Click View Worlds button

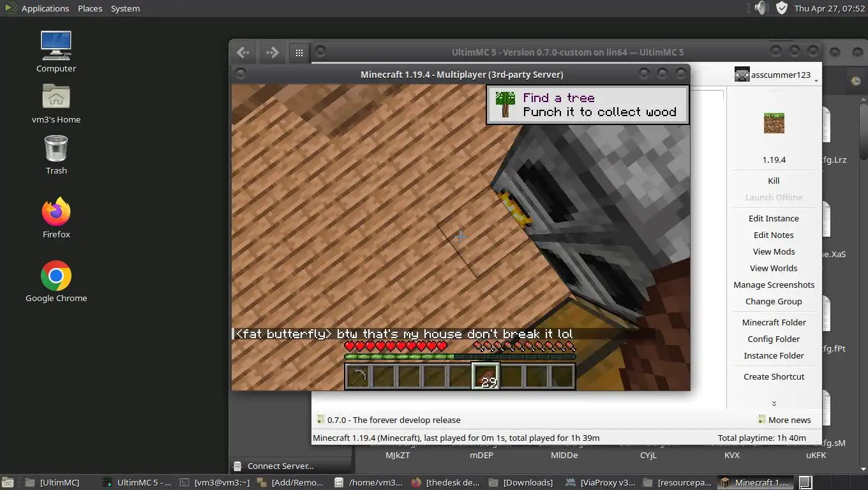click(x=774, y=268)
